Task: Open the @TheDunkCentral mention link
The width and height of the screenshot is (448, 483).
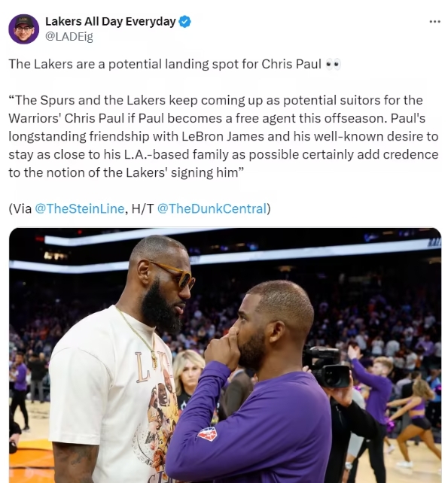Action: (x=212, y=209)
